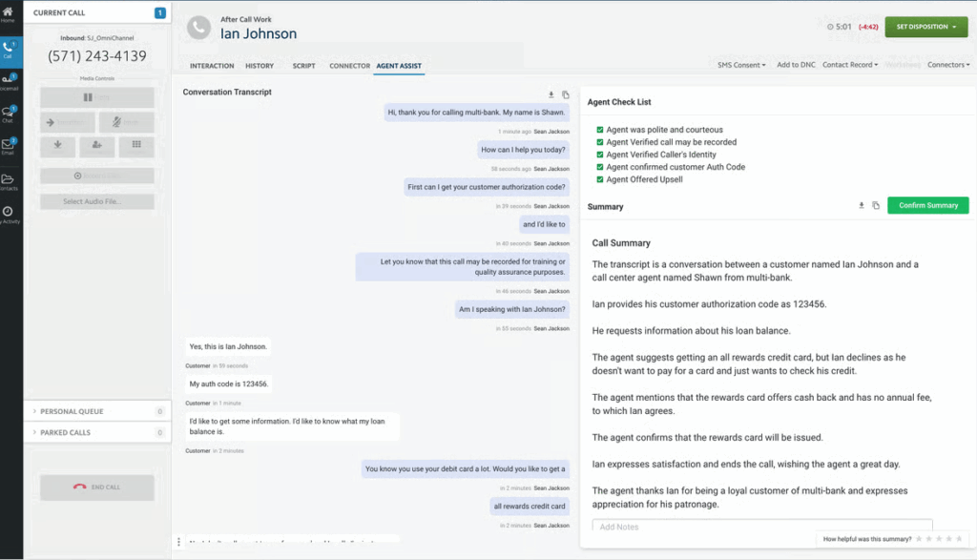Open Voicemail in the left sidebar
Image resolution: width=977 pixels, height=560 pixels.
tap(10, 81)
